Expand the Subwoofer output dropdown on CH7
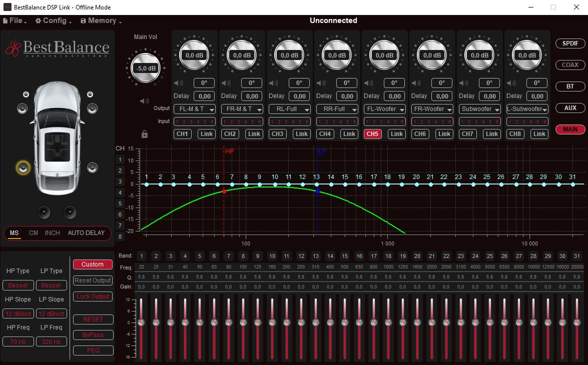588x365 pixels. click(479, 109)
